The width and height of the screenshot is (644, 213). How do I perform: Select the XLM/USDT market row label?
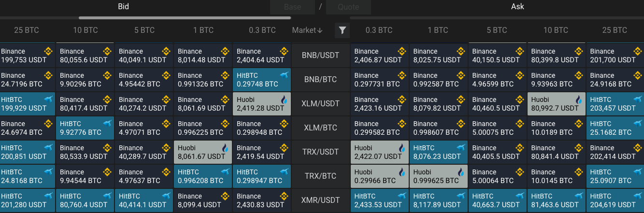320,104
